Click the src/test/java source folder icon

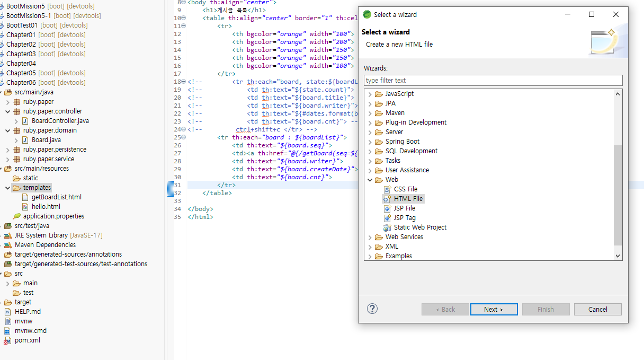point(7,226)
